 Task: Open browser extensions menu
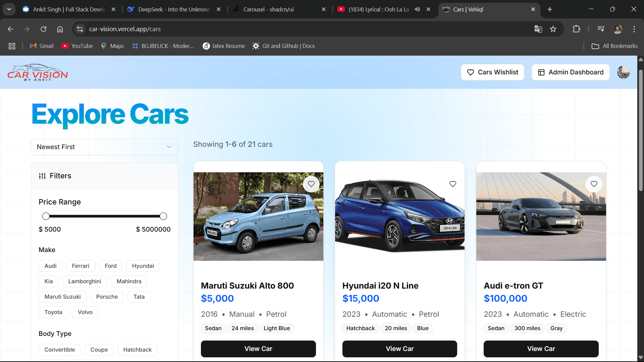(576, 29)
